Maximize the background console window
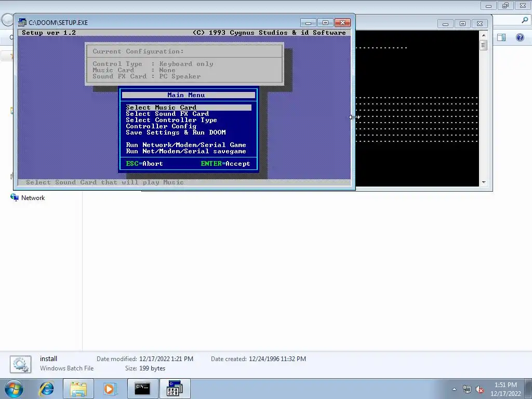 (462, 24)
